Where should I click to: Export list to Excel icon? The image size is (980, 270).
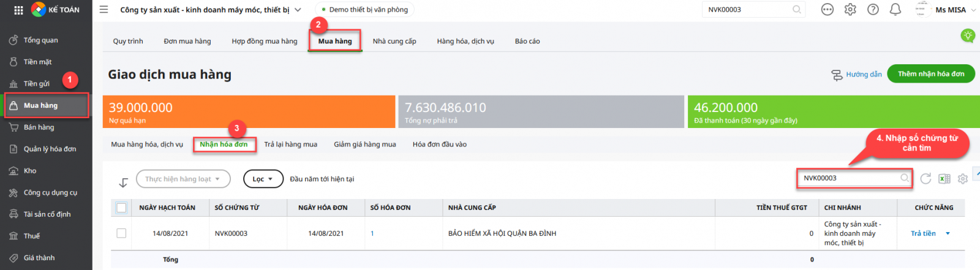click(x=944, y=179)
